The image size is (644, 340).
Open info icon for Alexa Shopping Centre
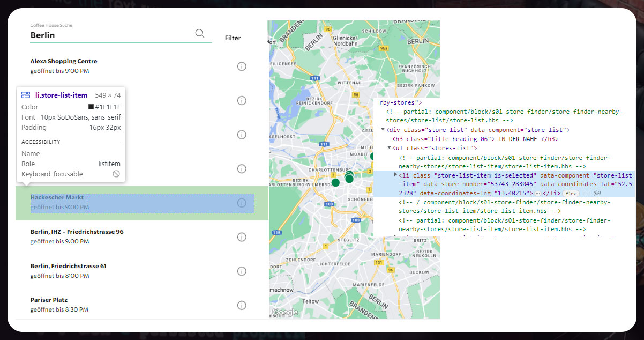point(242,66)
